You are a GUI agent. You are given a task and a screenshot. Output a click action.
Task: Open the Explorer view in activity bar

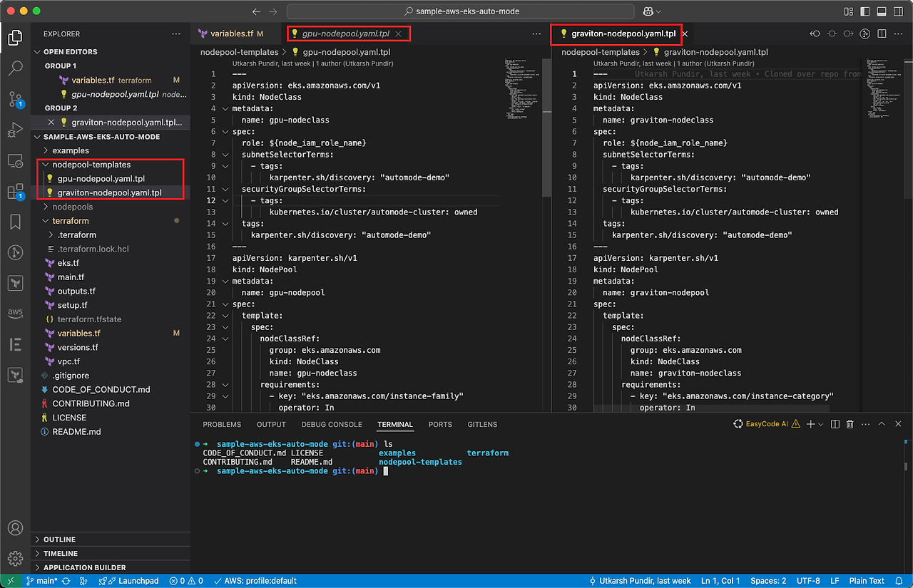click(x=15, y=38)
